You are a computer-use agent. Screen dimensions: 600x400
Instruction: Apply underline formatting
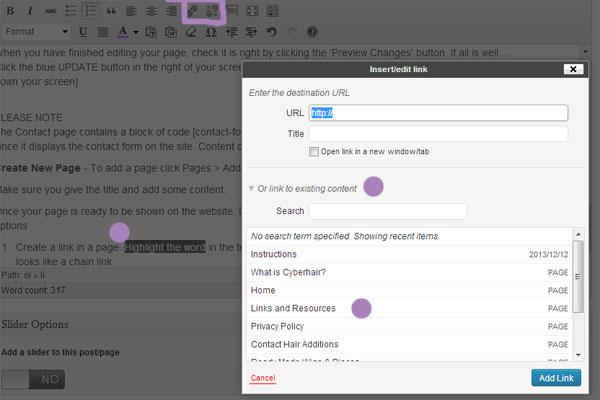pyautogui.click(x=83, y=32)
